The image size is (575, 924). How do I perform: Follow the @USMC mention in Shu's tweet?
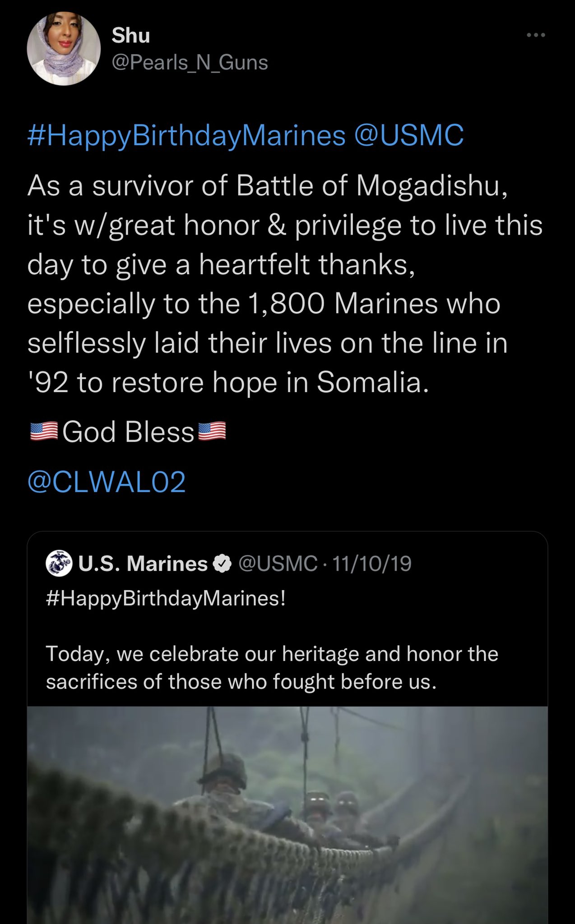409,135
